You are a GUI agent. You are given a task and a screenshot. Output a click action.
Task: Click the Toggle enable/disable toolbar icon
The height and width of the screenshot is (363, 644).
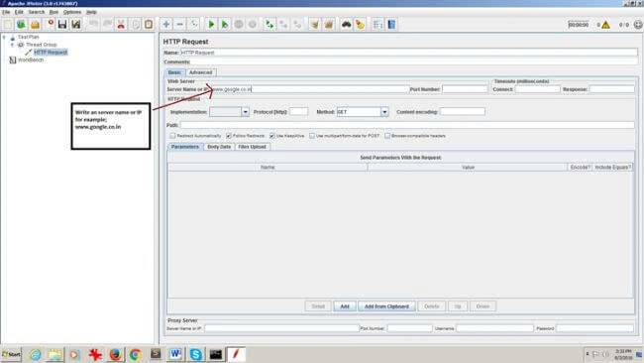point(194,24)
